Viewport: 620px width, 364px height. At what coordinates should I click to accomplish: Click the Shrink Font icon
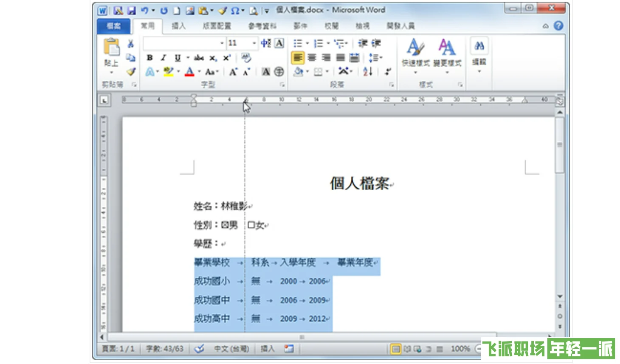tap(247, 72)
